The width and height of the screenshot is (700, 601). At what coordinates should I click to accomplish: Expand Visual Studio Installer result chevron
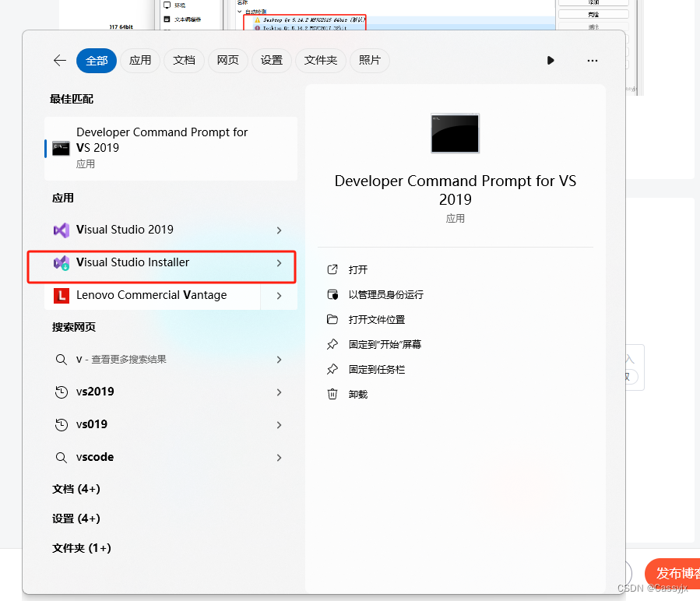pos(279,263)
